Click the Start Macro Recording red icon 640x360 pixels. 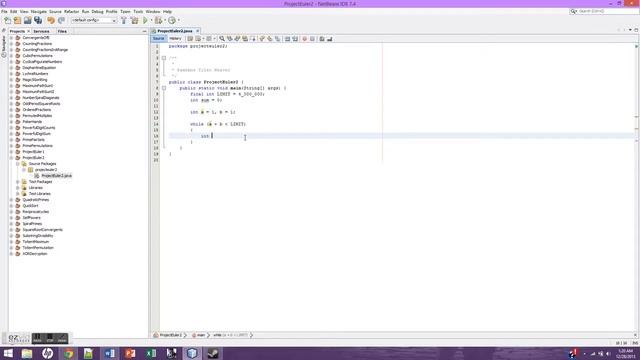point(304,39)
